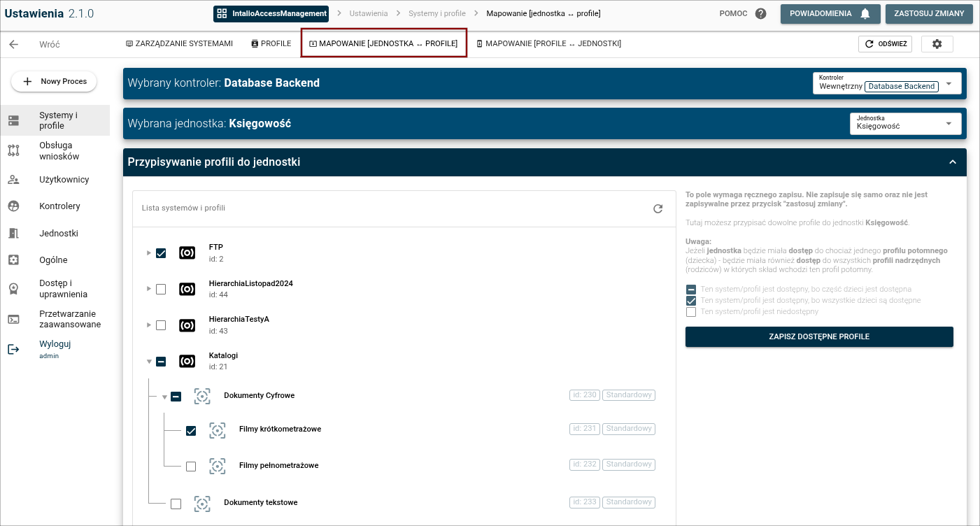This screenshot has height=526, width=980.
Task: Click the HierarchiaTestyA system icon
Action: pos(187,325)
